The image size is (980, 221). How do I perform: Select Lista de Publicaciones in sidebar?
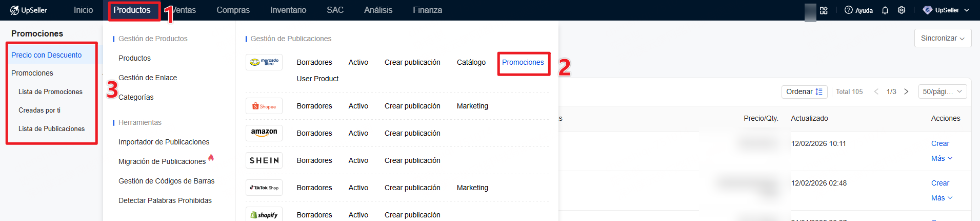point(51,128)
